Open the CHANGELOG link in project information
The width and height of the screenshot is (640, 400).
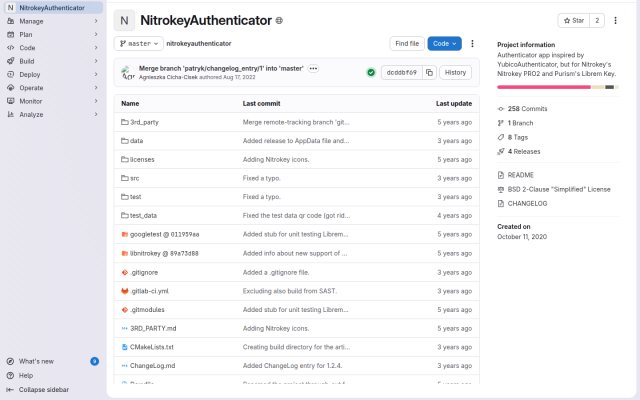527,204
